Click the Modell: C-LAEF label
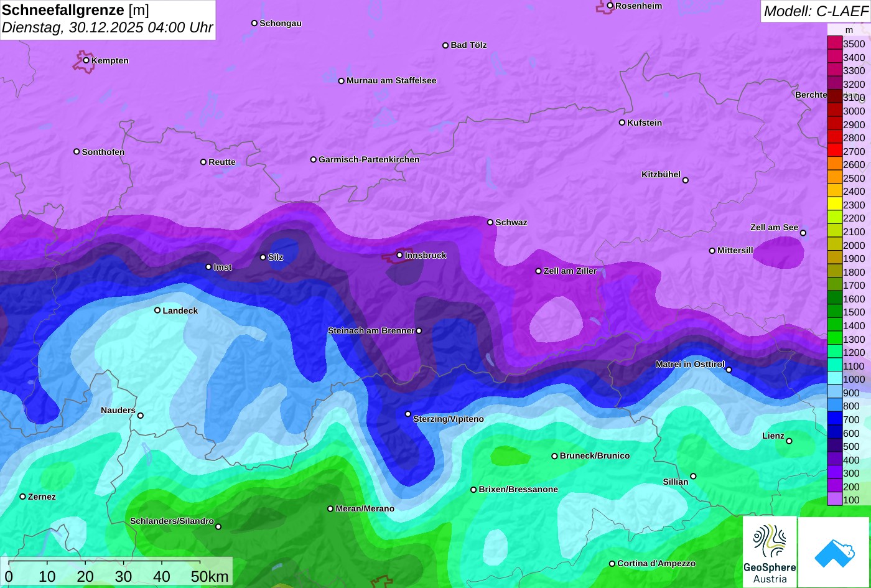The width and height of the screenshot is (871, 588). pyautogui.click(x=815, y=11)
